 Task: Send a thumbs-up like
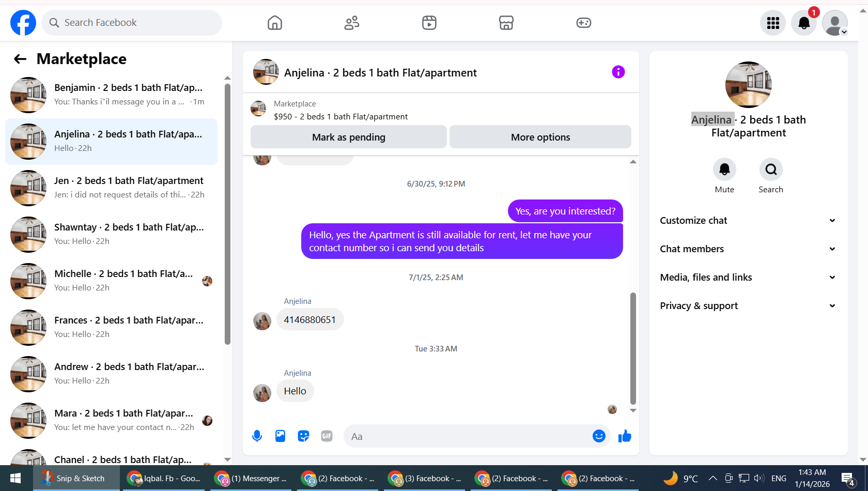point(625,436)
